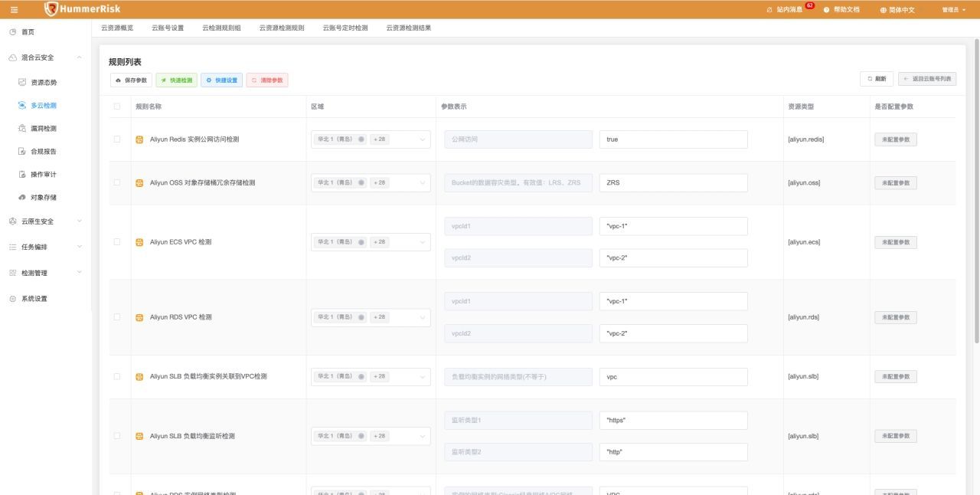980x495 pixels.
Task: Click the ZRS parameter input field
Action: (673, 183)
